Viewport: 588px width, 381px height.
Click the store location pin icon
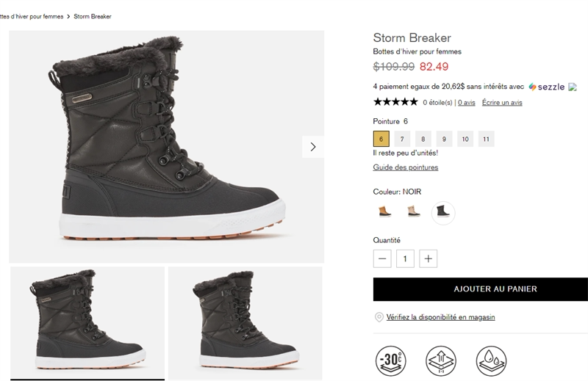pos(379,317)
